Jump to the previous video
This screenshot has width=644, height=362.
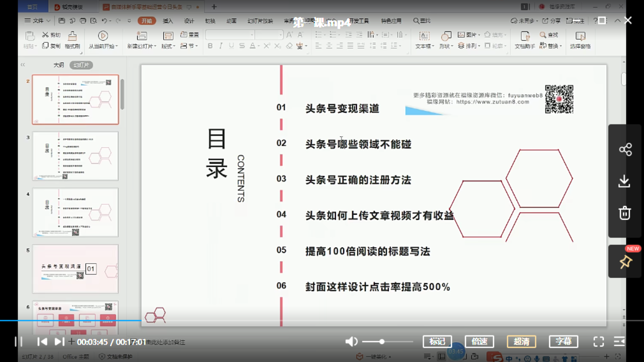(42, 342)
